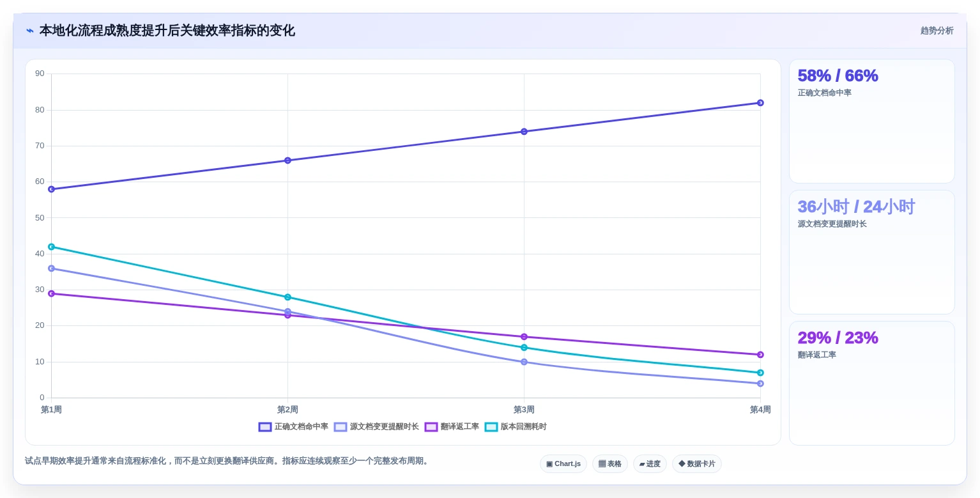Toggle the 正确文档命中率 legend swatch
Viewport: 980px width, 498px height.
[x=265, y=427]
